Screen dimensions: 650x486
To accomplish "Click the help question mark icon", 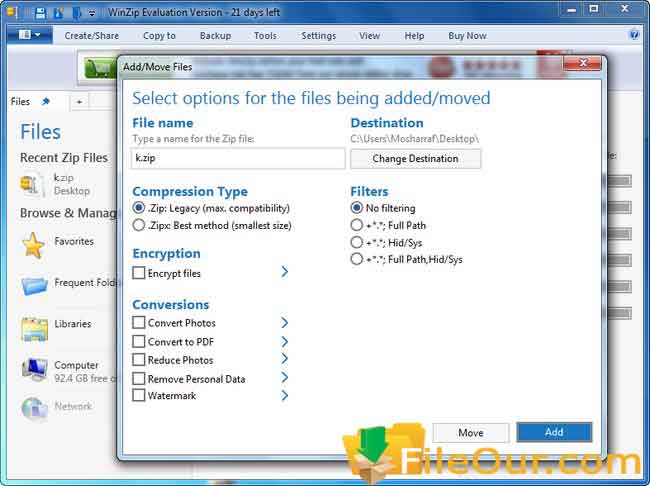I will pos(634,34).
